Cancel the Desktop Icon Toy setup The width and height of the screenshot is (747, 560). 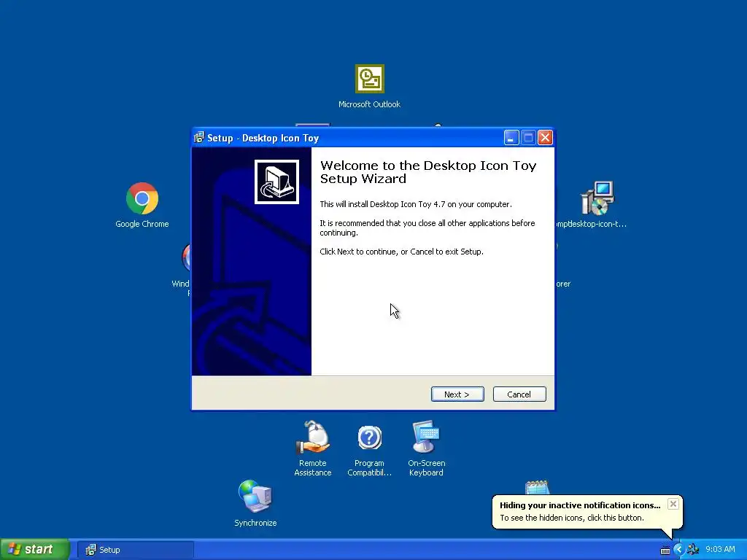click(x=519, y=394)
